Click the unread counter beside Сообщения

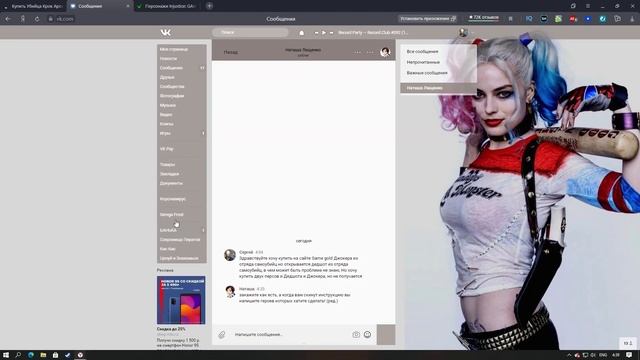point(202,68)
